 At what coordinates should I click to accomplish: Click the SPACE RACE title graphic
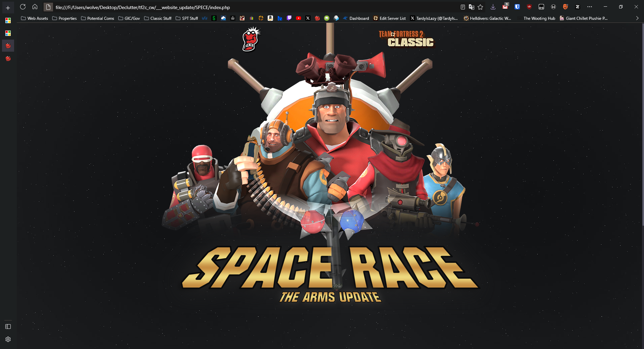pos(330,268)
